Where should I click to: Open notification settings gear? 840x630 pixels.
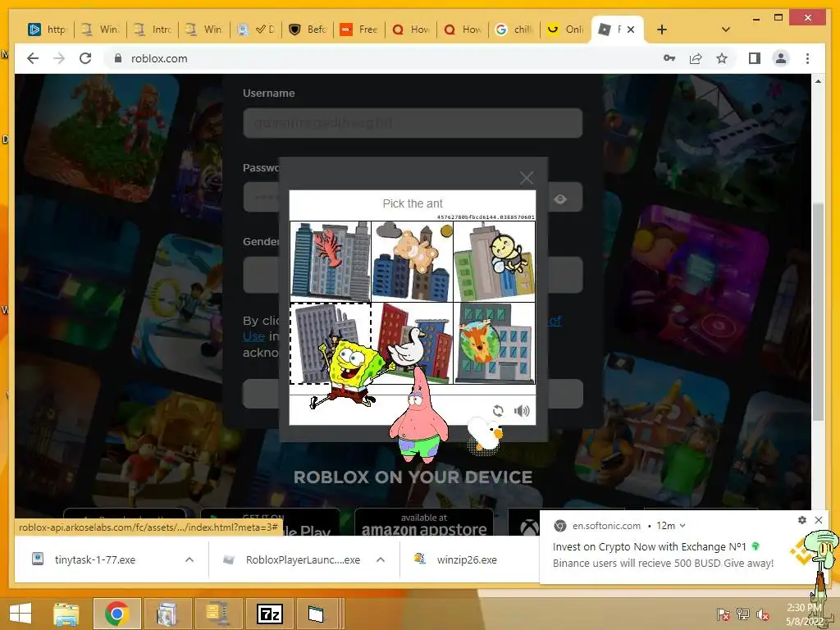point(802,519)
